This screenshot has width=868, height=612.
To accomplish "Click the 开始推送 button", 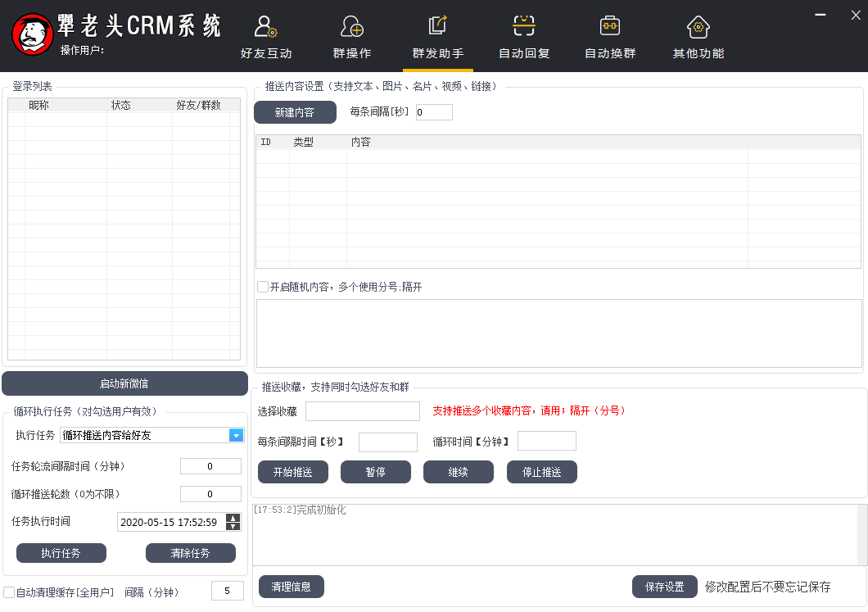I will tap(292, 472).
